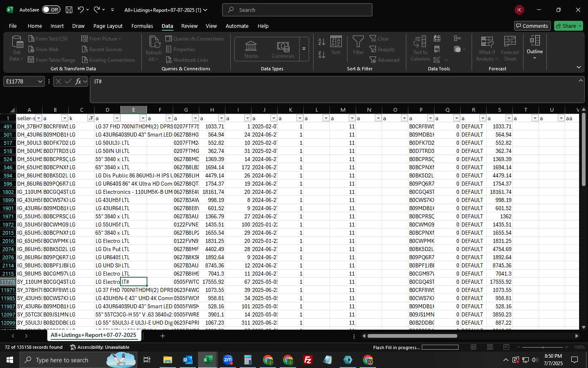Click From Table/Range
Screen dimensions: 588x368
coord(51,60)
